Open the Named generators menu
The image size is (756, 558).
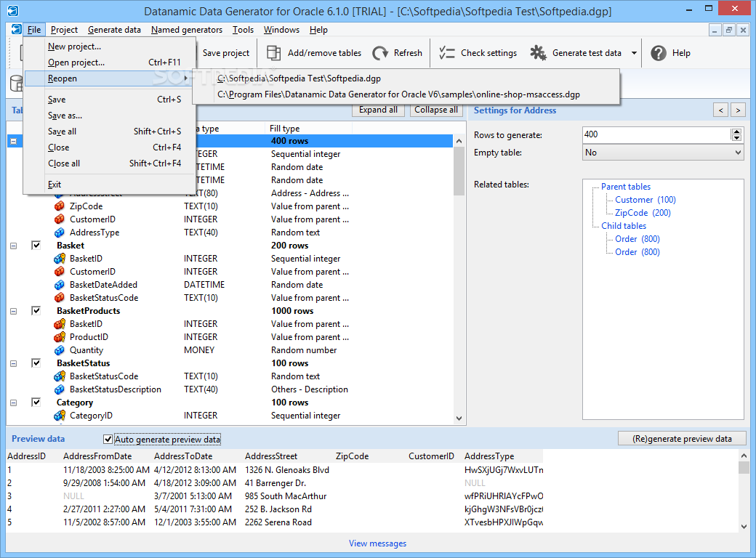(187, 29)
